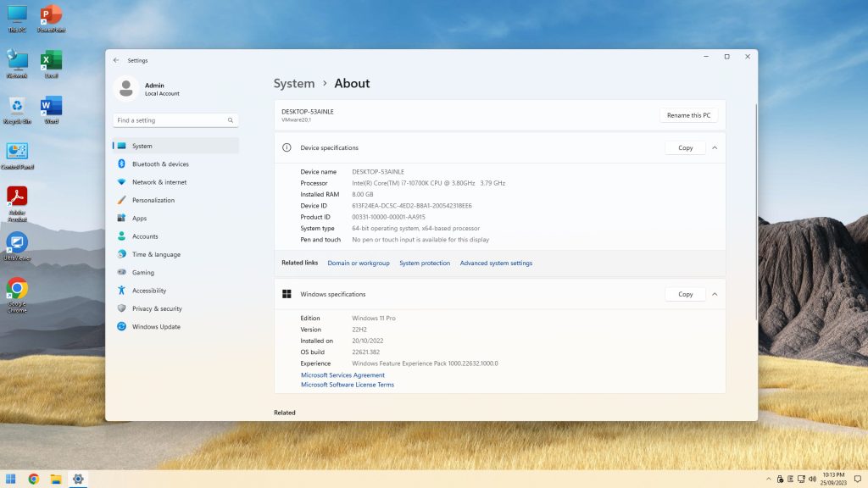Copy the Device specifications

[x=685, y=147]
